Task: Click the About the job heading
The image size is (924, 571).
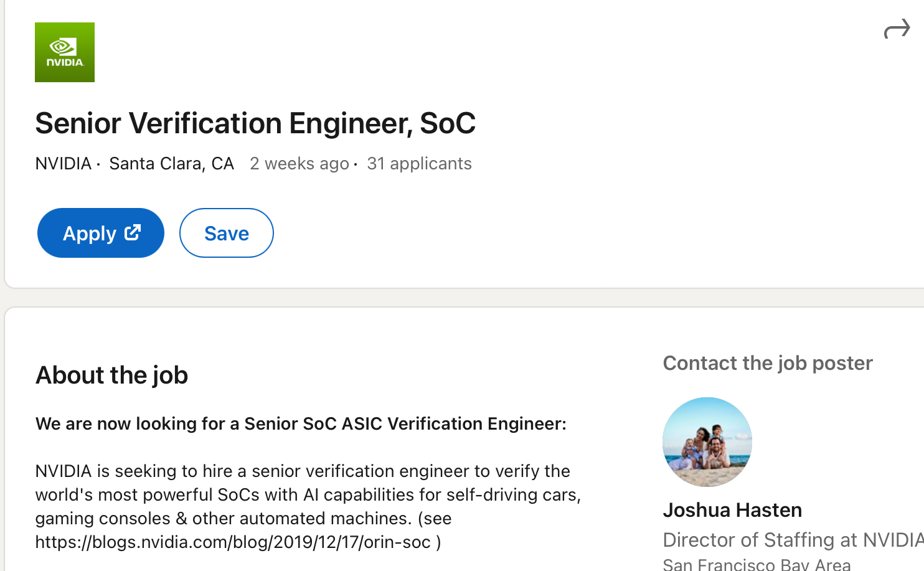Action: click(112, 375)
